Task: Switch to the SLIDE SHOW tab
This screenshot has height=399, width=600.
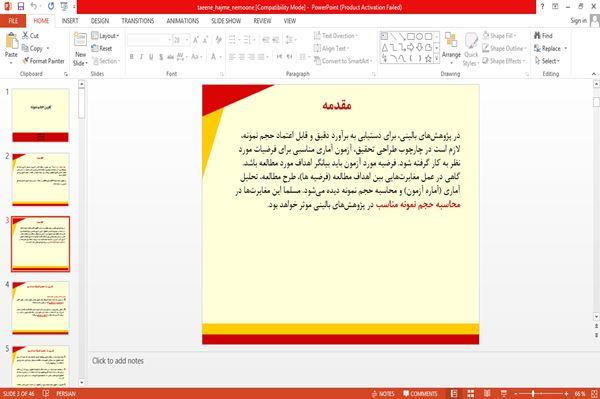Action: point(226,21)
